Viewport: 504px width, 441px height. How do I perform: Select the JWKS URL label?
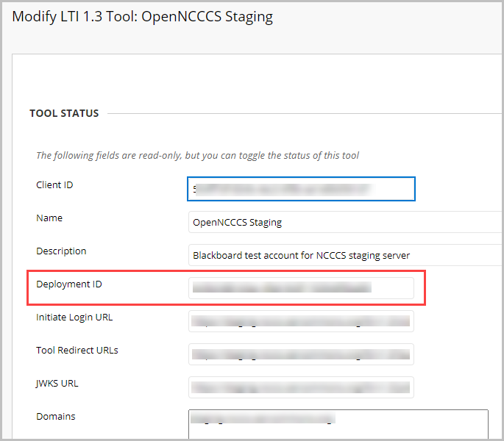pos(57,383)
